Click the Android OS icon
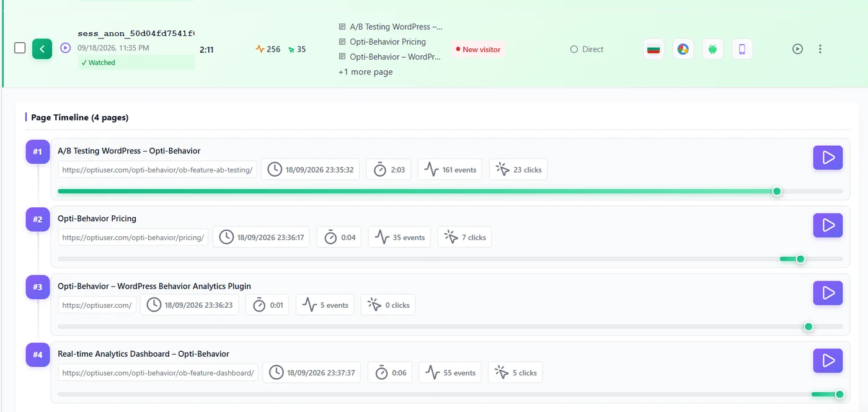 click(x=712, y=49)
